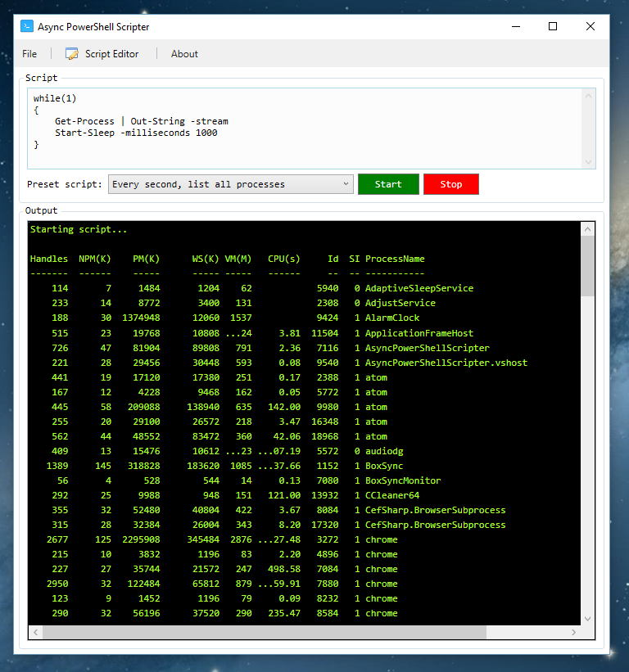The width and height of the screenshot is (629, 672).
Task: Expand the Preset script dropdown
Action: pos(231,184)
